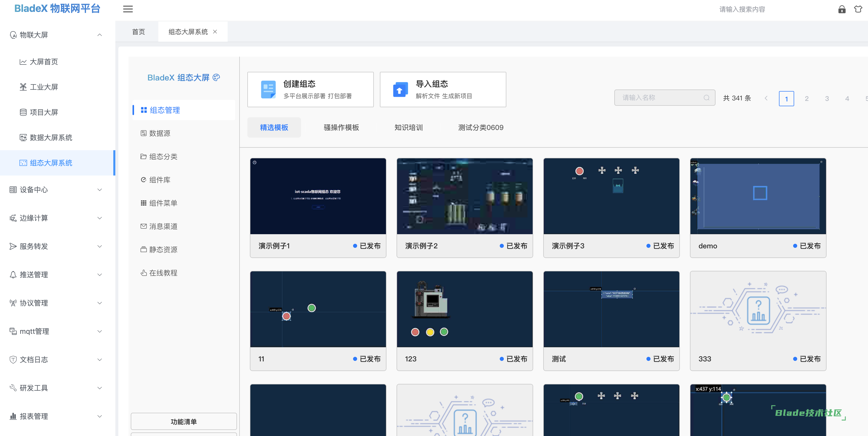
Task: Click the 共 341 条 total count
Action: point(737,98)
